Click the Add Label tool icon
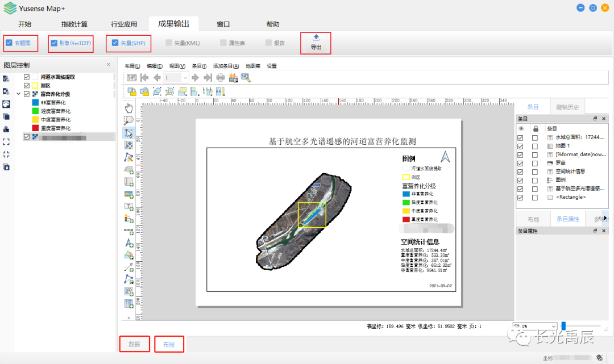 [129, 207]
